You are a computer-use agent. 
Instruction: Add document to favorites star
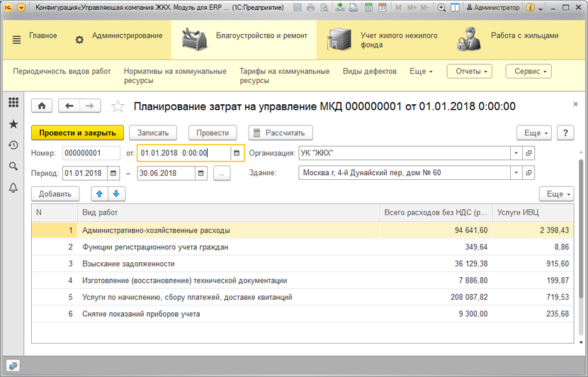tap(118, 106)
